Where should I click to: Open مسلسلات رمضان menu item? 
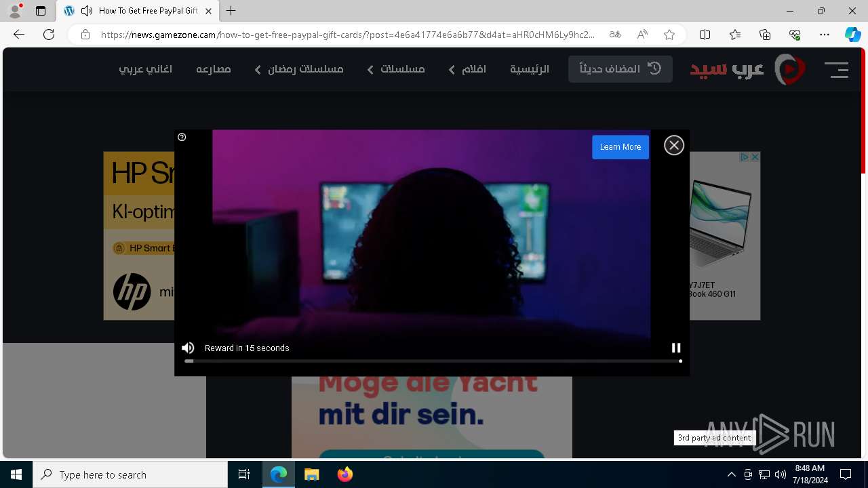(x=306, y=69)
